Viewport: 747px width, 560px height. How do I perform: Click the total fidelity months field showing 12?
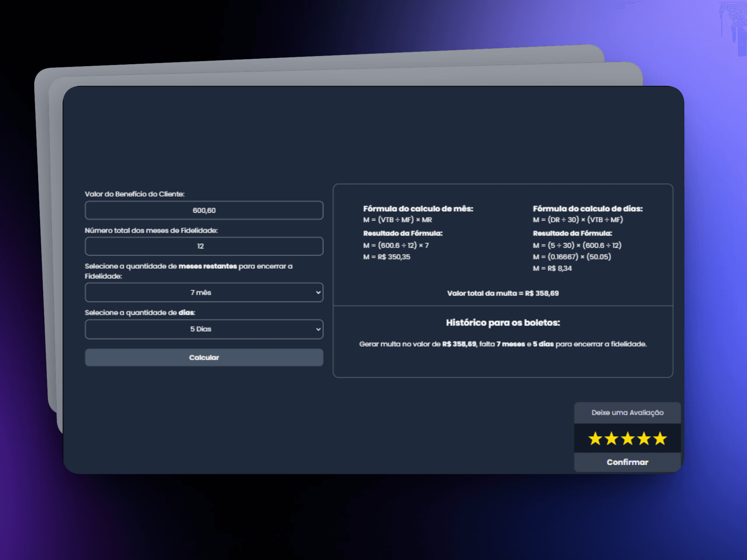(x=204, y=246)
